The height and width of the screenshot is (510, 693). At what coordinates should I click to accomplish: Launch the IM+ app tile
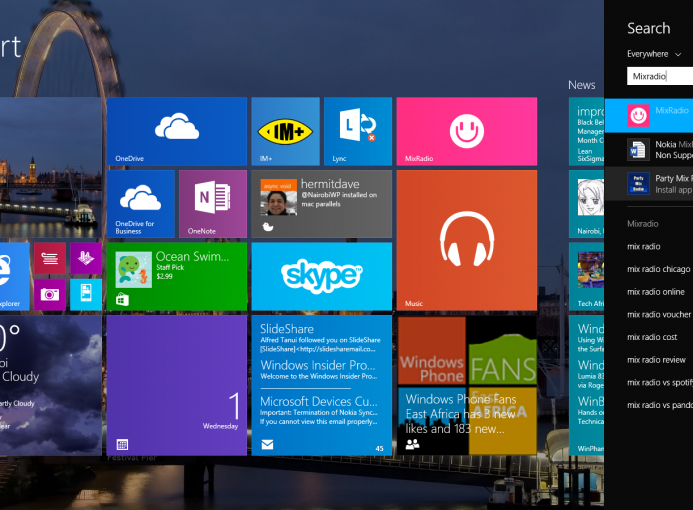pyautogui.click(x=286, y=131)
